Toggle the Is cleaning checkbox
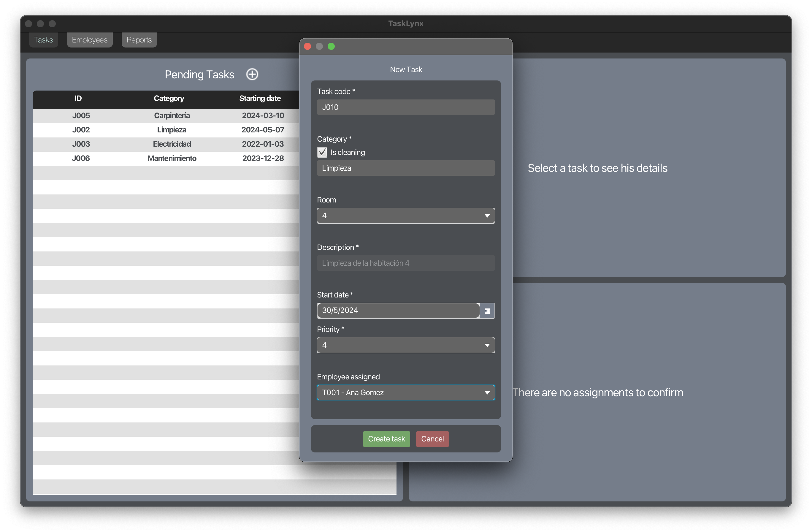Screen dimensions: 812x532 pyautogui.click(x=322, y=152)
